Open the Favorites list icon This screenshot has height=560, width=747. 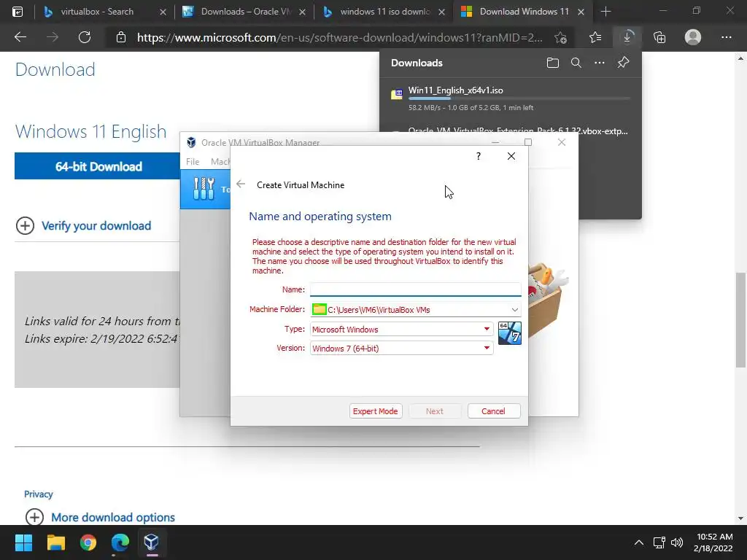tap(595, 37)
